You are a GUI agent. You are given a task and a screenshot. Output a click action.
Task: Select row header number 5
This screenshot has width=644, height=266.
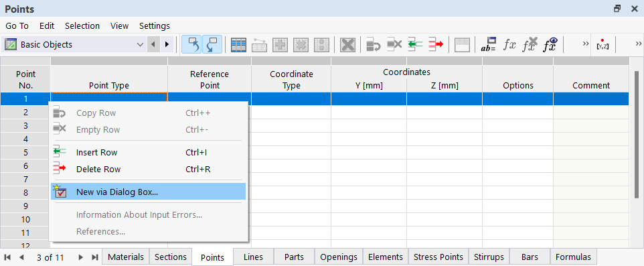click(25, 153)
